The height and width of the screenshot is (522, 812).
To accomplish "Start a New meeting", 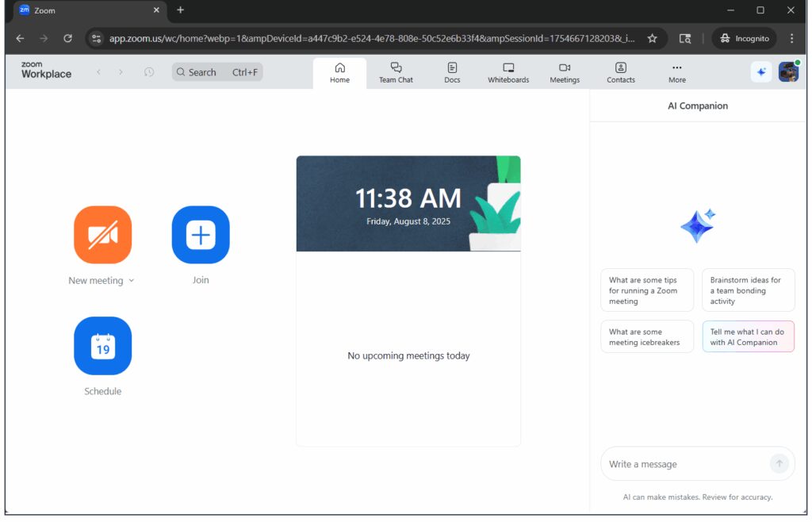I will pos(102,234).
